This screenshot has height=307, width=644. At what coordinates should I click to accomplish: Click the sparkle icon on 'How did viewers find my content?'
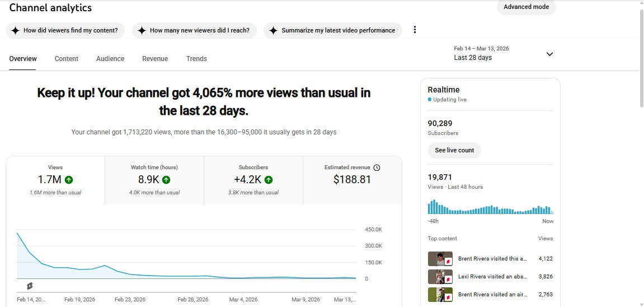coord(15,31)
